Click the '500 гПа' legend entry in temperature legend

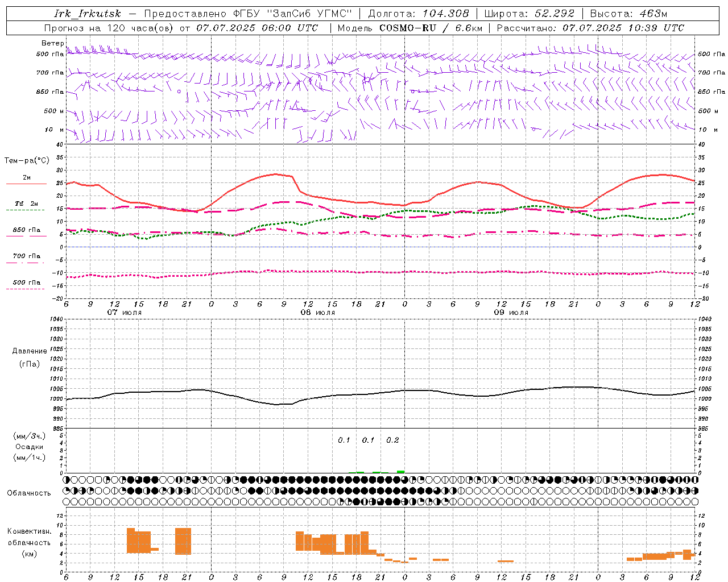point(26,282)
